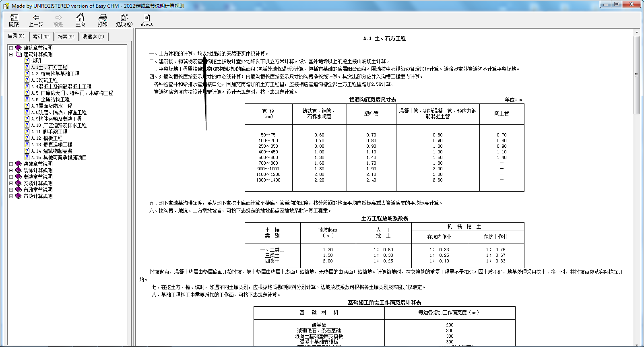Click table title 土方工程放坡系数表

(385, 218)
